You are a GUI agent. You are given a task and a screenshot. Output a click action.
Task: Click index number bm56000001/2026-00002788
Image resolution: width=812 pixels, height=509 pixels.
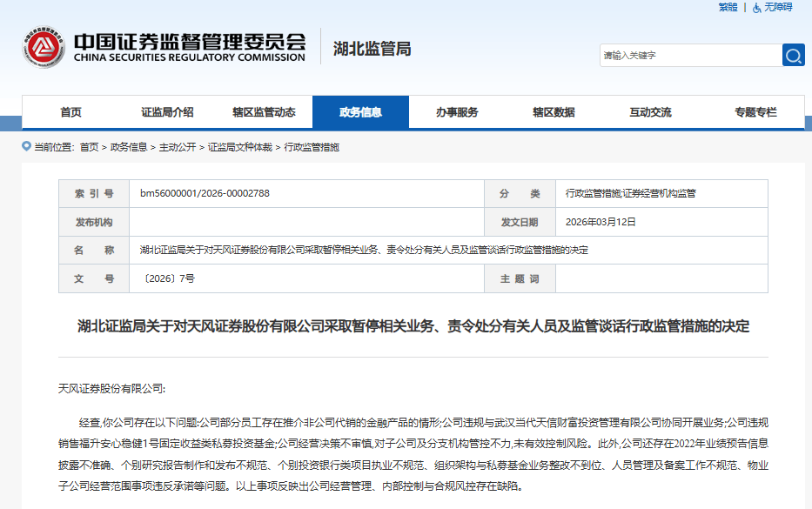(205, 193)
